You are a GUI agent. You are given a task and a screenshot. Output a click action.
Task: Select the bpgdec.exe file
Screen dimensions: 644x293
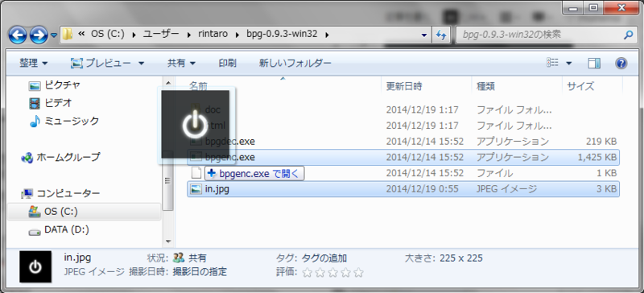pos(403,142)
